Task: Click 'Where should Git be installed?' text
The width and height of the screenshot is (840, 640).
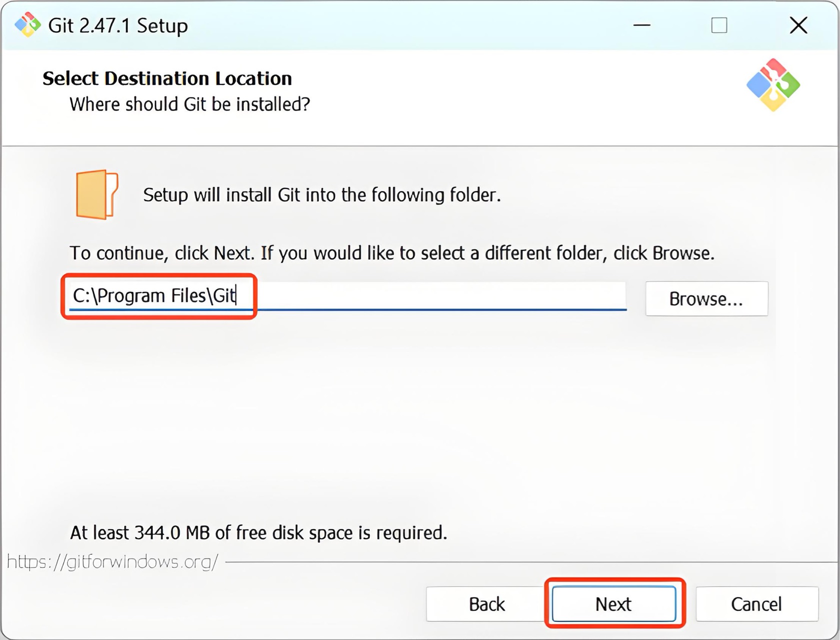Action: (x=189, y=104)
